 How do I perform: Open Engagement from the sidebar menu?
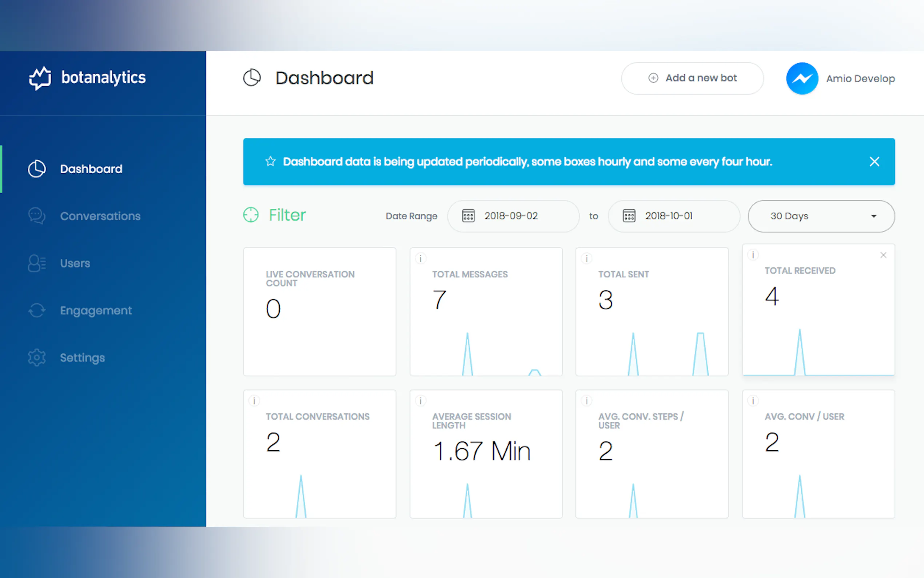[x=96, y=310]
